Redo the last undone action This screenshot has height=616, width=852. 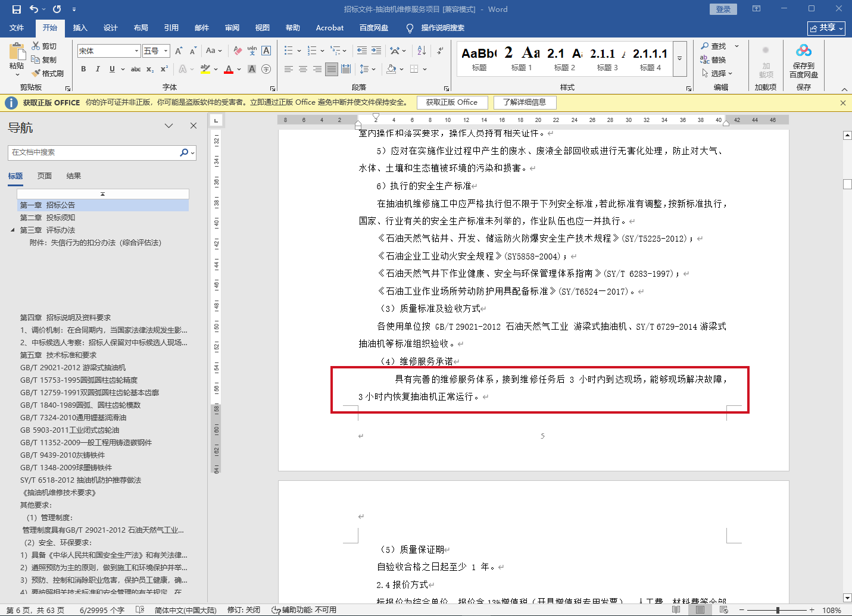[x=57, y=9]
